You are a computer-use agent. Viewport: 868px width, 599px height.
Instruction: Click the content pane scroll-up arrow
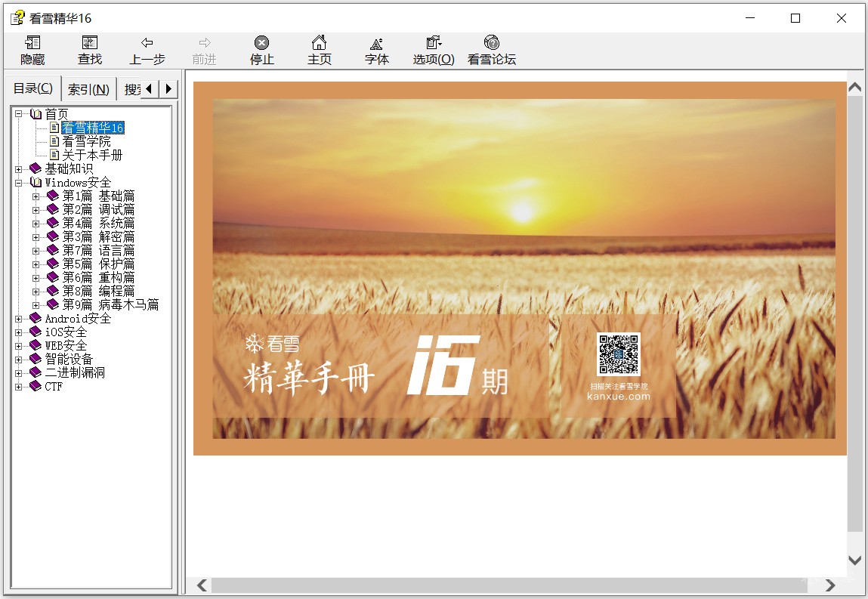(854, 88)
